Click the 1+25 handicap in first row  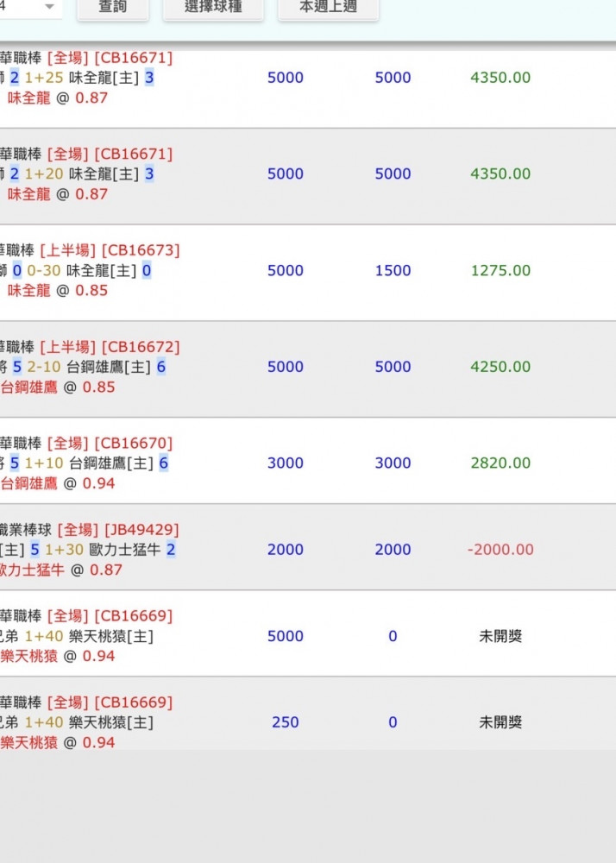(x=44, y=78)
